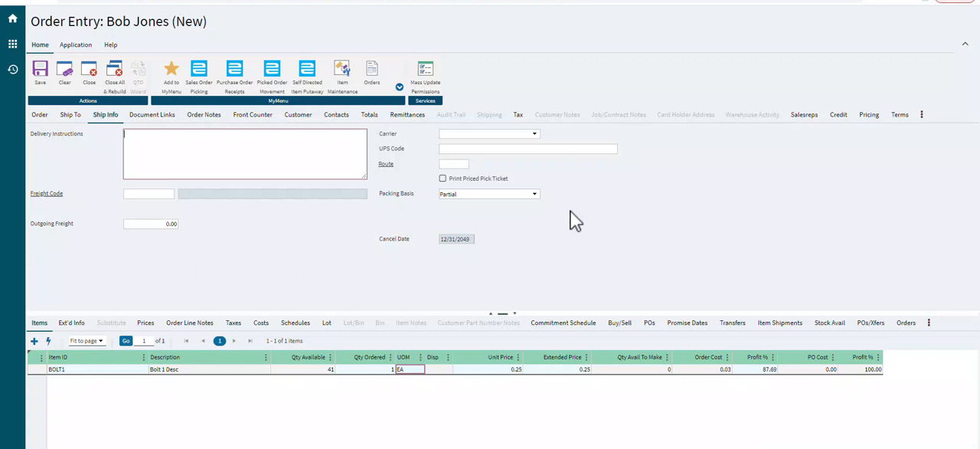Image resolution: width=980 pixels, height=449 pixels.
Task: Go to previous page of items
Action: (x=203, y=341)
